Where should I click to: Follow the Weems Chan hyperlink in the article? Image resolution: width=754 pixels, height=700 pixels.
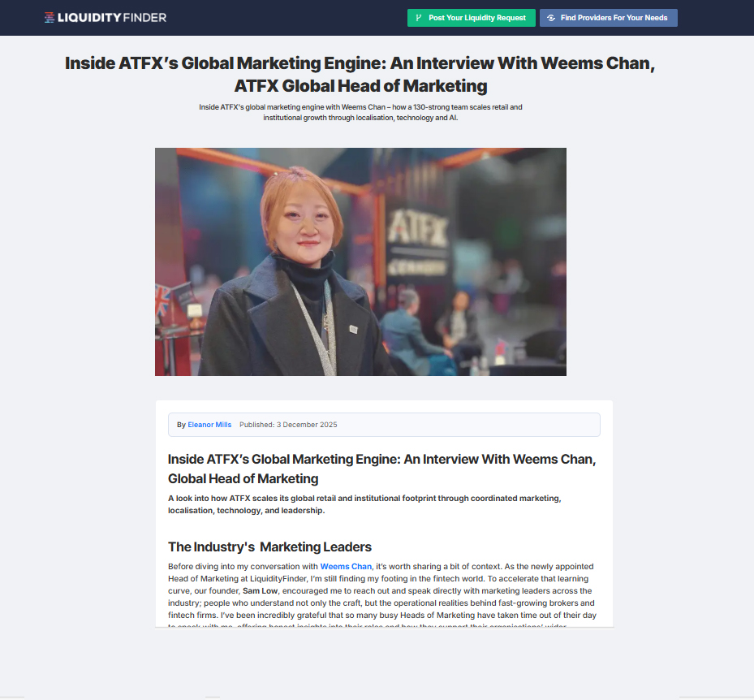point(346,566)
